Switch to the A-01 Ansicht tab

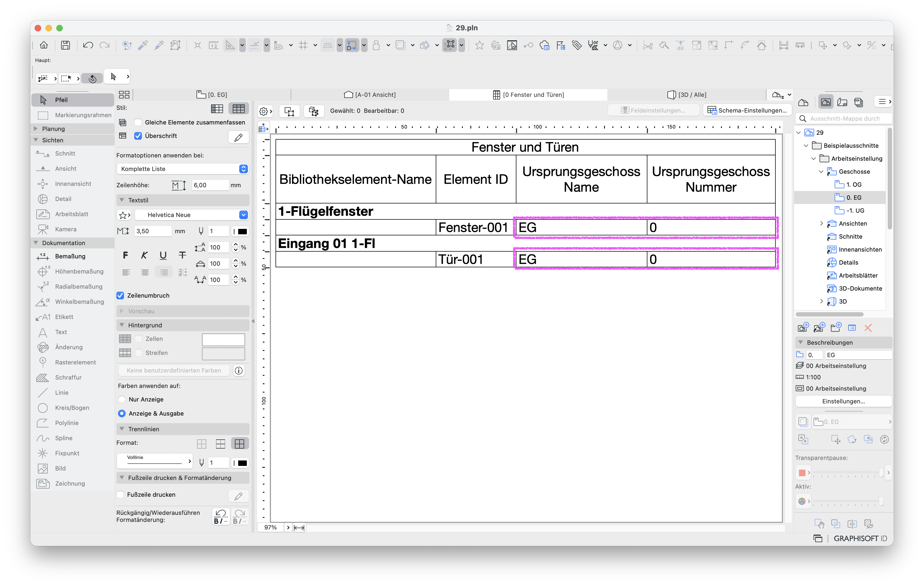370,95
